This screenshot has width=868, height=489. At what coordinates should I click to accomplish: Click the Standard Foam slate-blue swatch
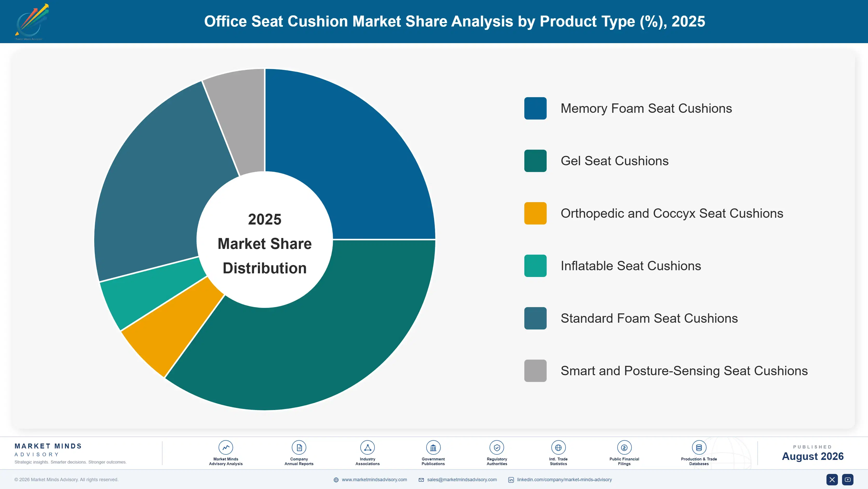pyautogui.click(x=535, y=318)
